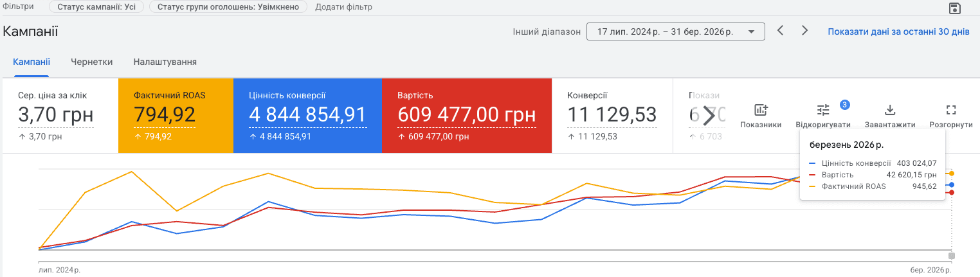Click tooltip value 403 024,07

(916, 163)
